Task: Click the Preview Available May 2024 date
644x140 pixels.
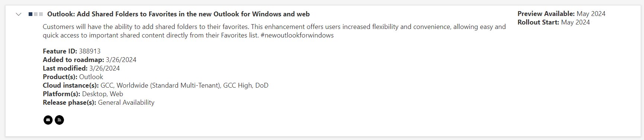Action: click(591, 14)
